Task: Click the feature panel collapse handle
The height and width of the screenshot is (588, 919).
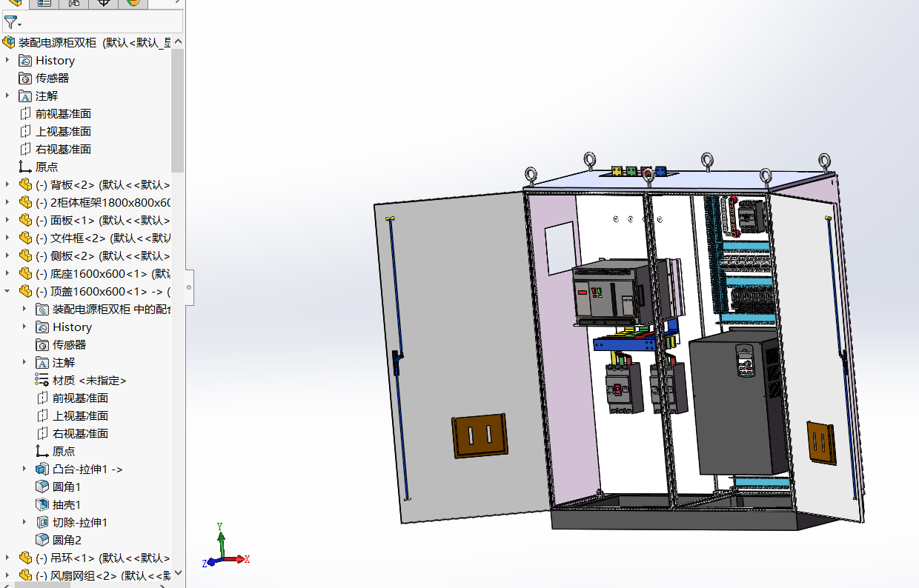Action: pyautogui.click(x=189, y=287)
